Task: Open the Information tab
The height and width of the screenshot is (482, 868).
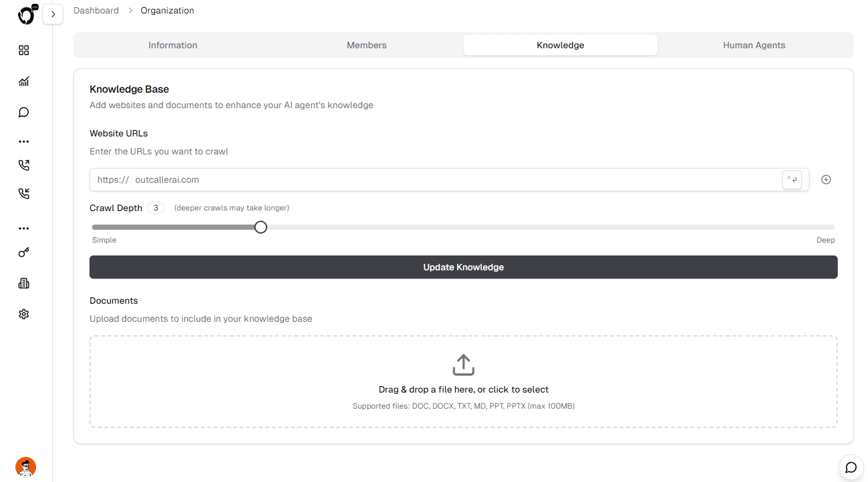Action: point(173,45)
